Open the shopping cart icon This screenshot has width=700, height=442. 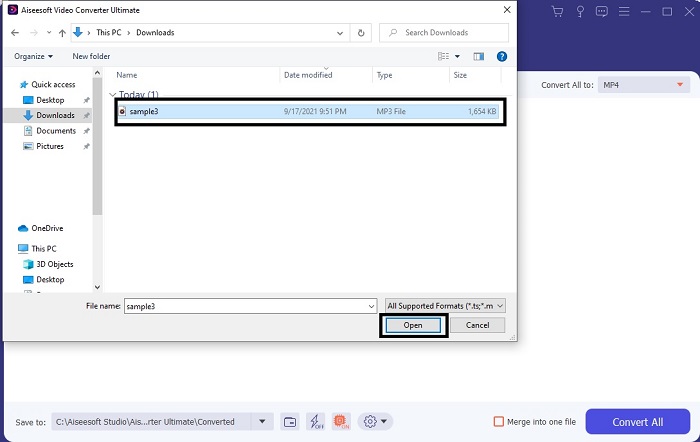pos(557,11)
